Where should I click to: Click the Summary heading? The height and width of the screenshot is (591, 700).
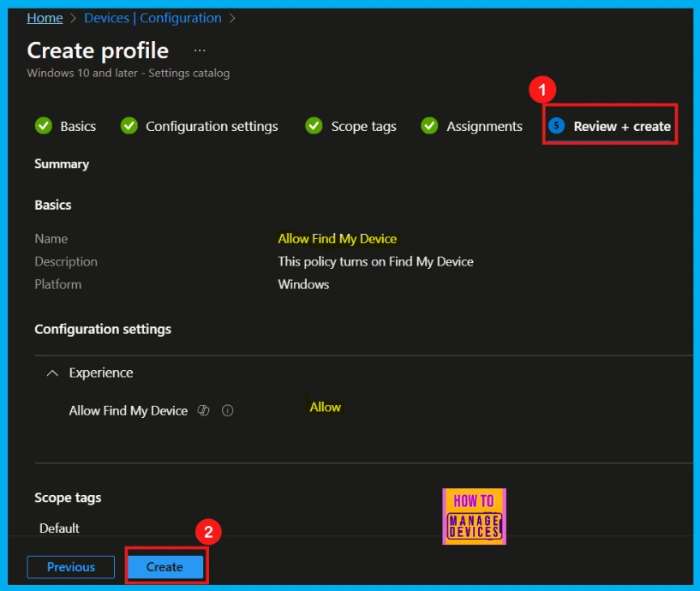tap(62, 164)
